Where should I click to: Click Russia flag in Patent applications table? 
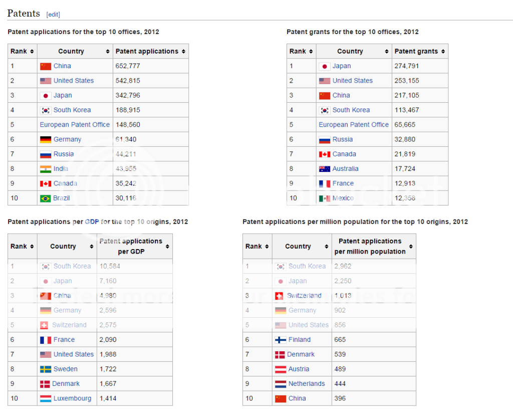[x=46, y=154]
